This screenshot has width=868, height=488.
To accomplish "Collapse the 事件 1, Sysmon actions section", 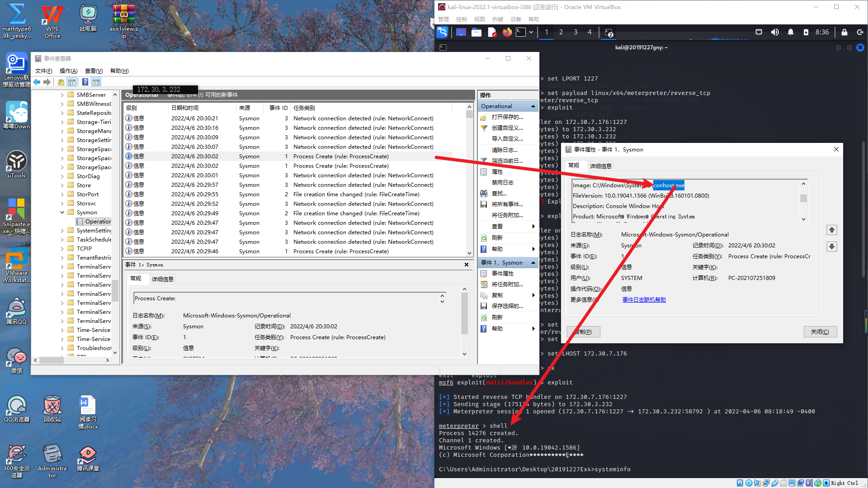I will (x=533, y=263).
